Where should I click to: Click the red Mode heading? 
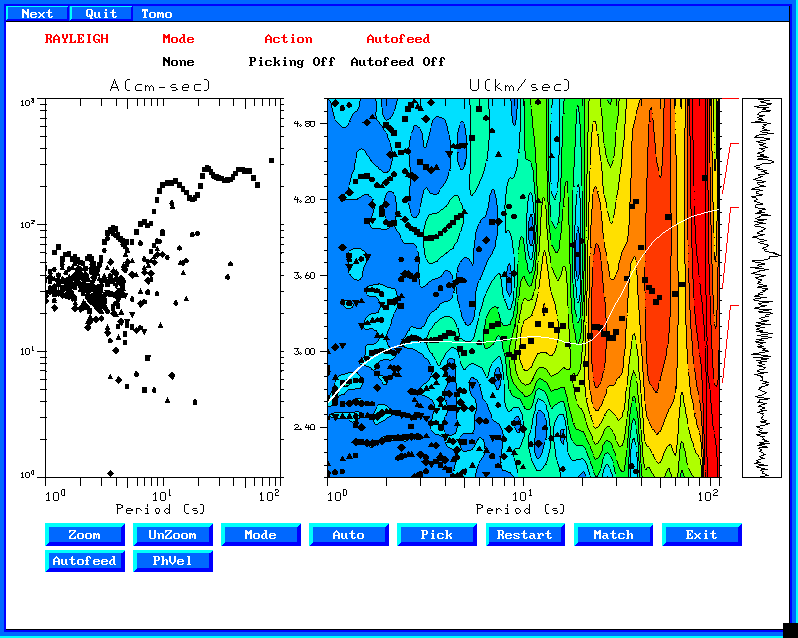178,39
